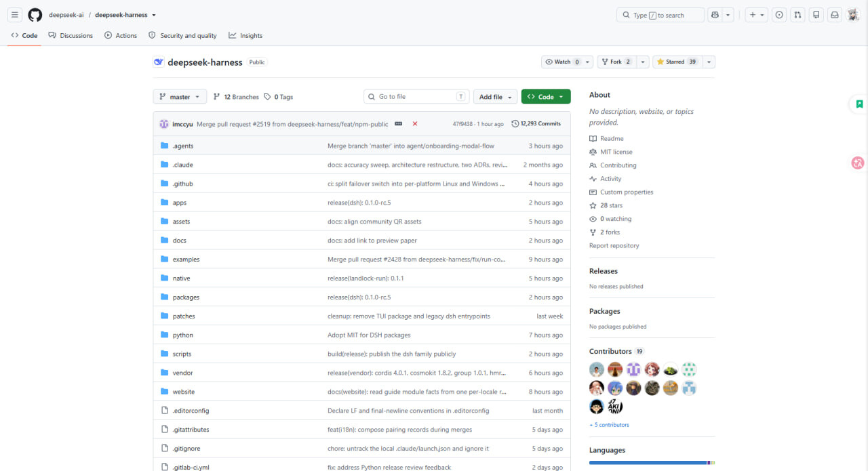Viewport: 868px width, 471px height.
Task: Click the Fork button
Action: click(x=616, y=62)
